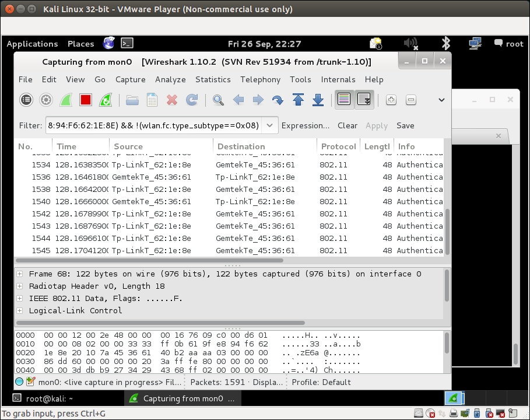Go forward in packet history

point(258,100)
